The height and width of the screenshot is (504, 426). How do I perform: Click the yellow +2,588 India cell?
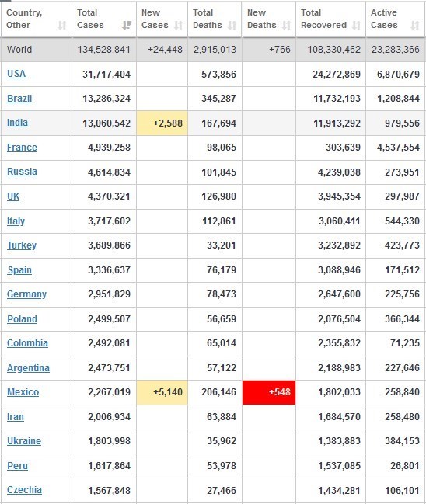pos(162,123)
